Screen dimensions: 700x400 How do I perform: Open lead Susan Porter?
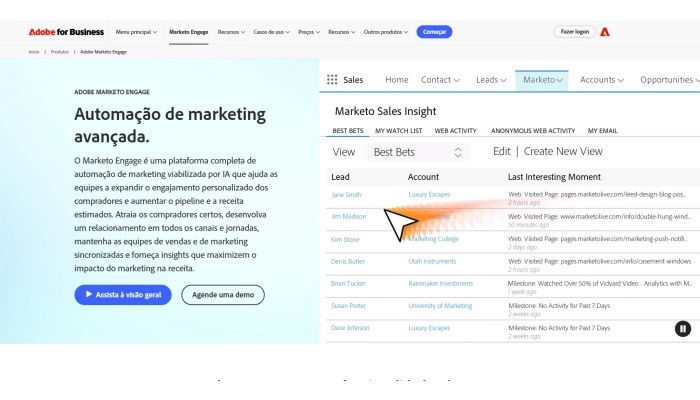point(349,306)
